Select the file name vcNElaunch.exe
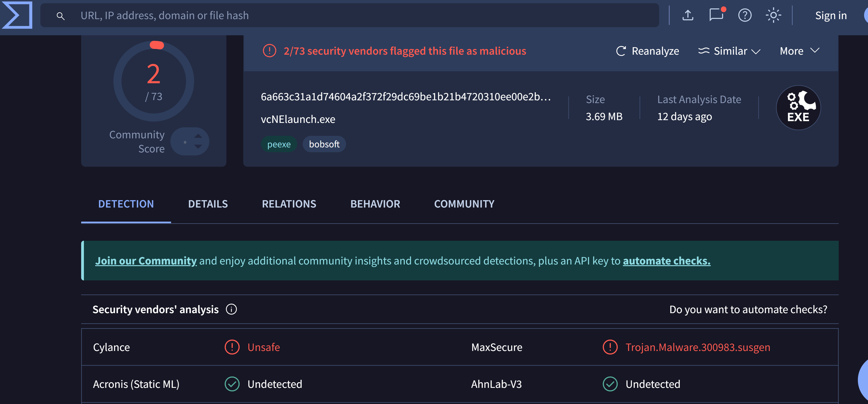The image size is (868, 404). click(298, 119)
